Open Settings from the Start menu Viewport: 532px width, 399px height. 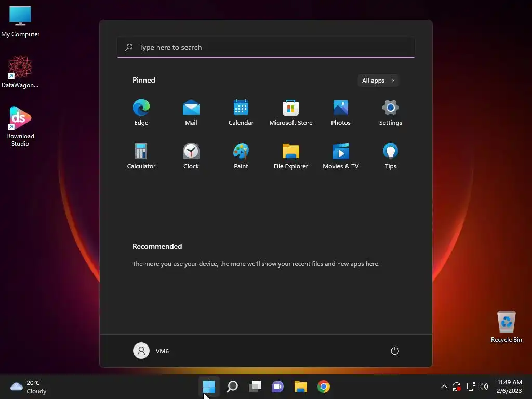[391, 112]
